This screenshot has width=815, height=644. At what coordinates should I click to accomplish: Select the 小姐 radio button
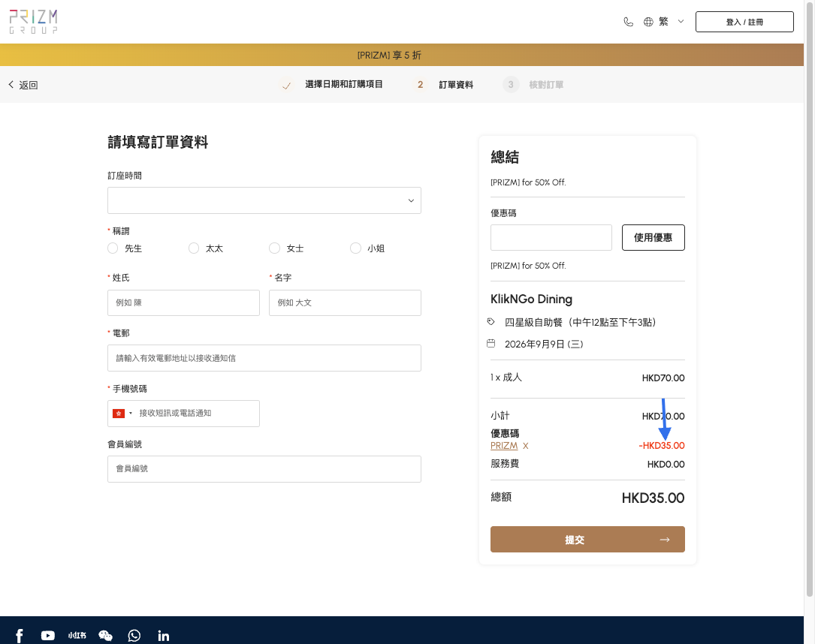click(x=355, y=248)
